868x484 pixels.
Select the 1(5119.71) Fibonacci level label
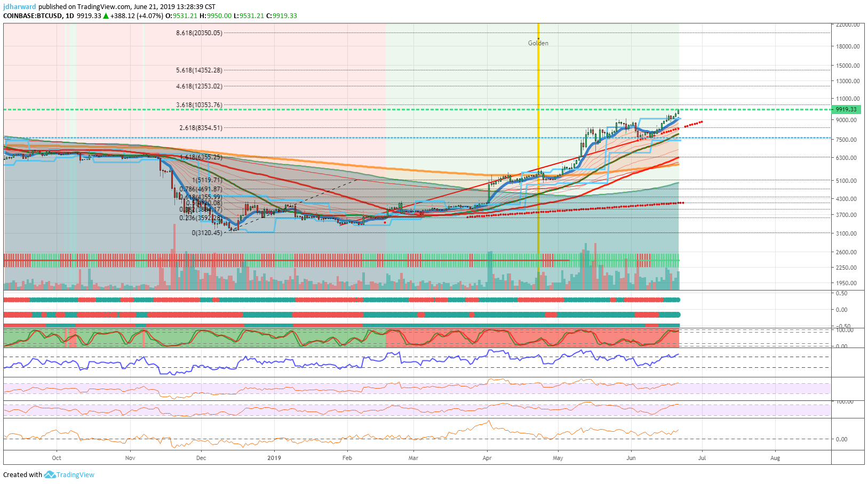click(x=207, y=181)
